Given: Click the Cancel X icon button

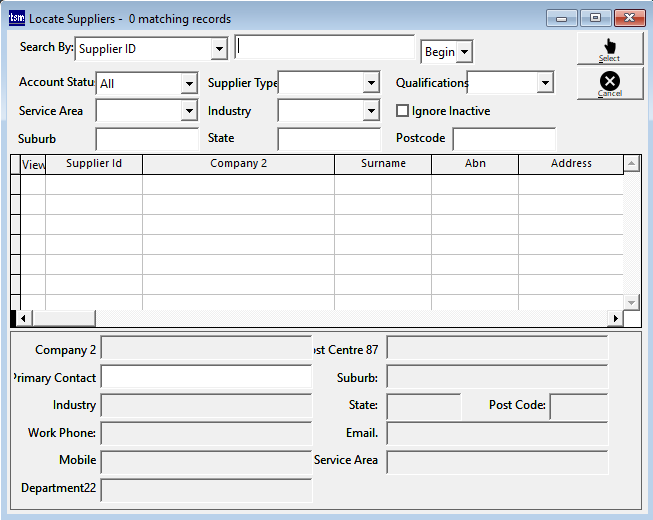Looking at the screenshot, I should (610, 83).
